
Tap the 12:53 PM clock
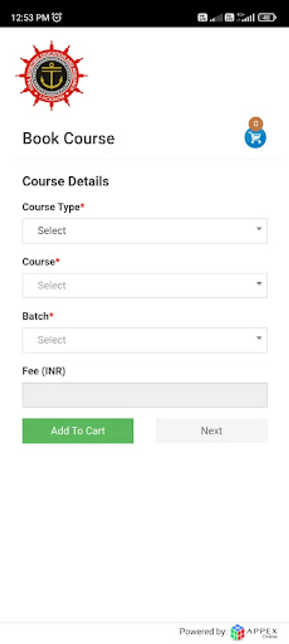30,17
